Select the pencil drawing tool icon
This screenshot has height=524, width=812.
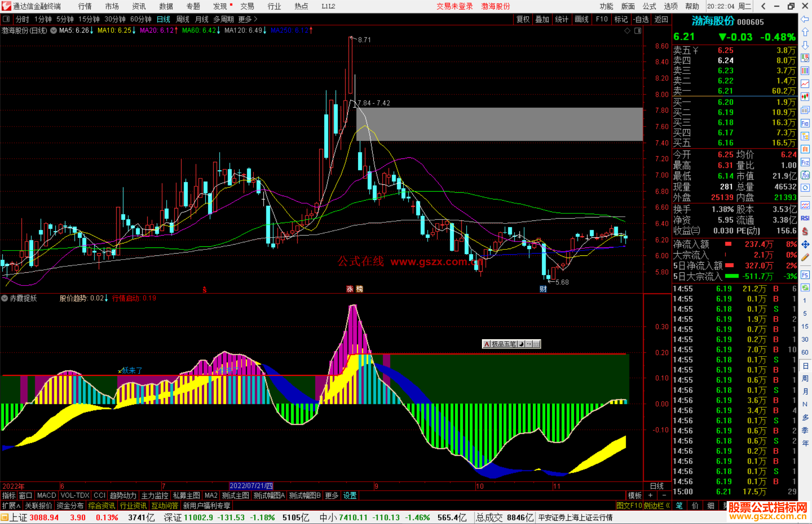pyautogui.click(x=805, y=257)
